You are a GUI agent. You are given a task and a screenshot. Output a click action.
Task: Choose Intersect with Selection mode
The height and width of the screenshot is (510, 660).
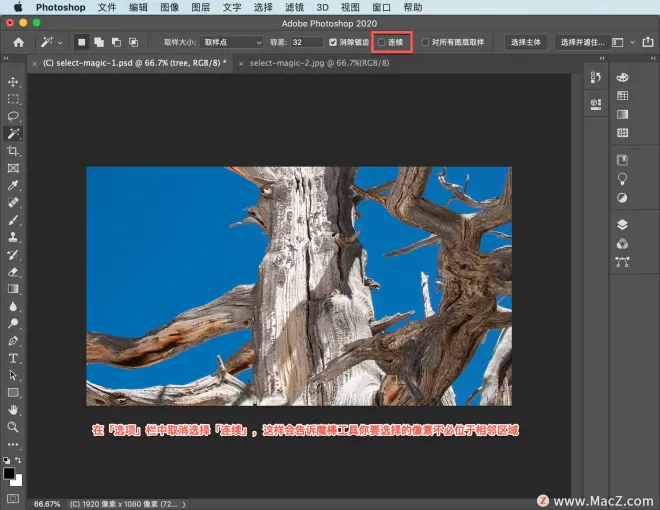point(133,42)
